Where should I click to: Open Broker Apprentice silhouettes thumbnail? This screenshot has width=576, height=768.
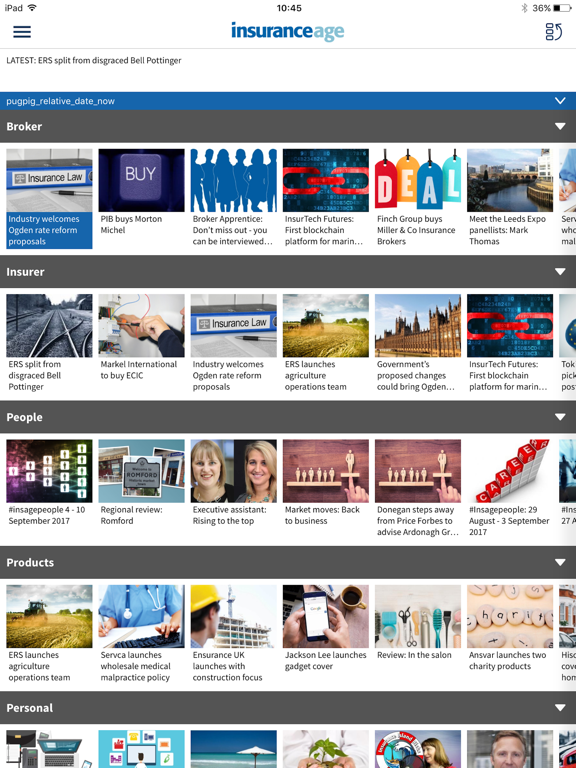(234, 180)
